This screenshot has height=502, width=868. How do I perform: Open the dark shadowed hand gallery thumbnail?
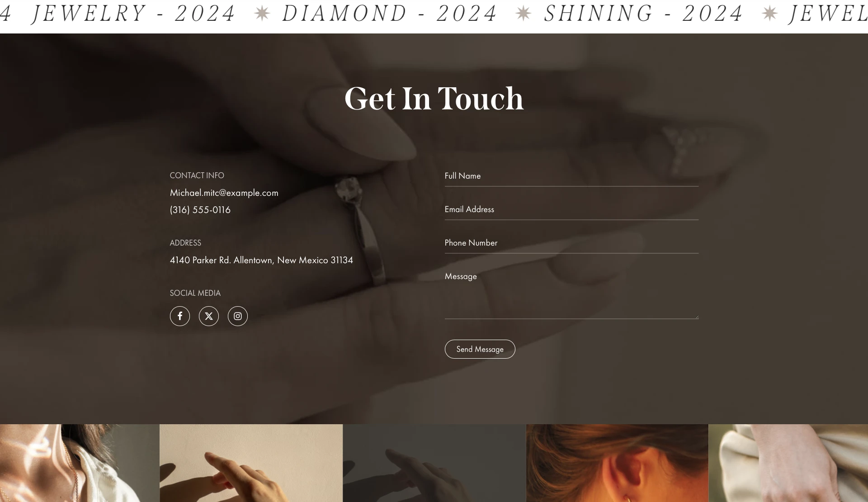pyautogui.click(x=434, y=463)
